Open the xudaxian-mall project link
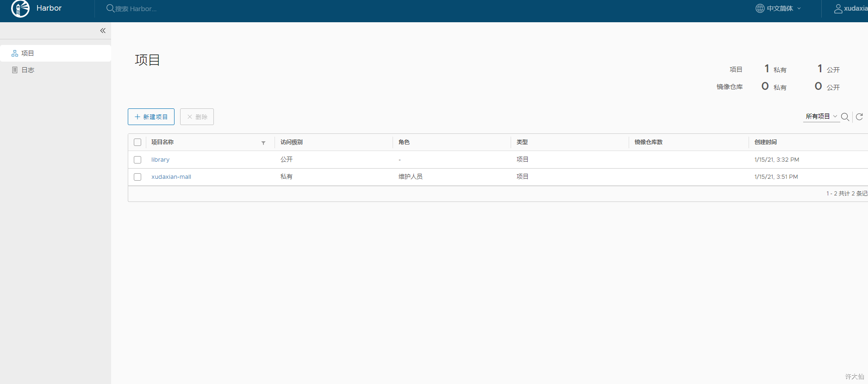 tap(171, 177)
